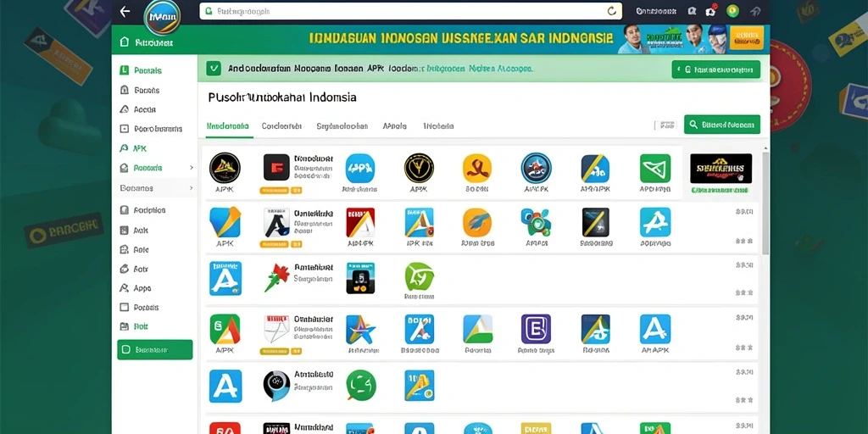868x434 pixels.
Task: Open the white calendar page app icon
Action: 276,330
